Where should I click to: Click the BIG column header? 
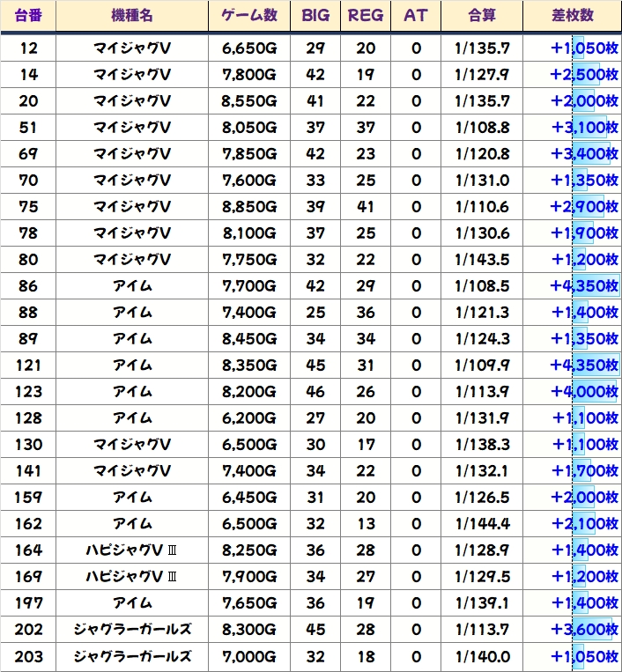point(315,16)
